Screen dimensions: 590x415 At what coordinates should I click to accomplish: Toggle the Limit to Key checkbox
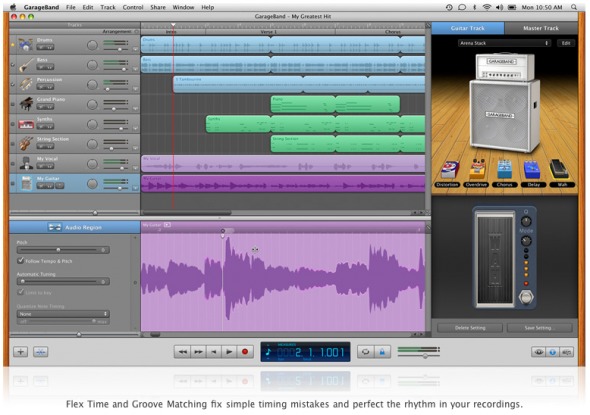[x=21, y=292]
